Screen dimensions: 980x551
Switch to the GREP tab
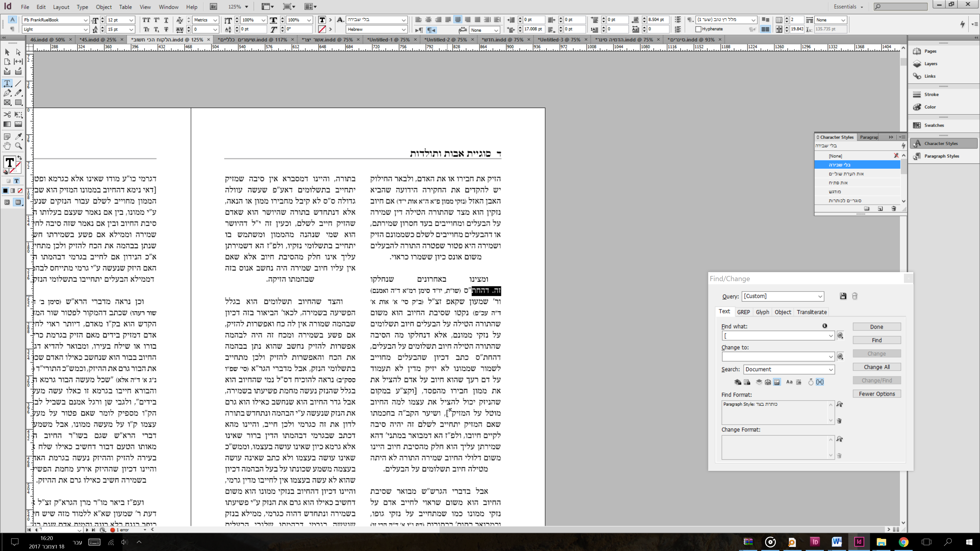pos(743,312)
